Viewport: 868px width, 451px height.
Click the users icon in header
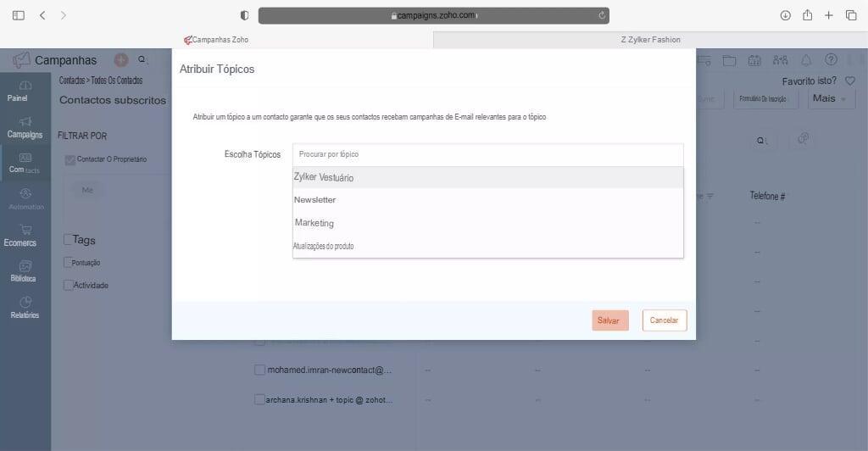click(x=780, y=59)
